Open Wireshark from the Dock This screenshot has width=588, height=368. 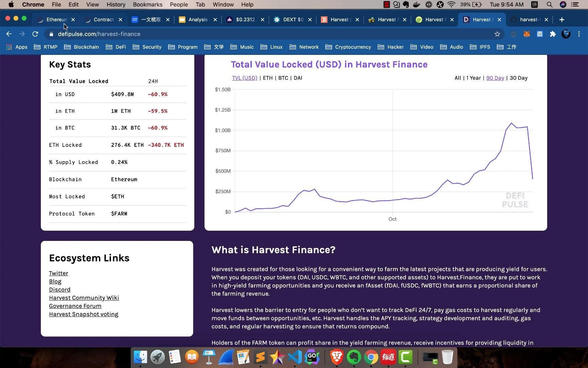pos(226,357)
